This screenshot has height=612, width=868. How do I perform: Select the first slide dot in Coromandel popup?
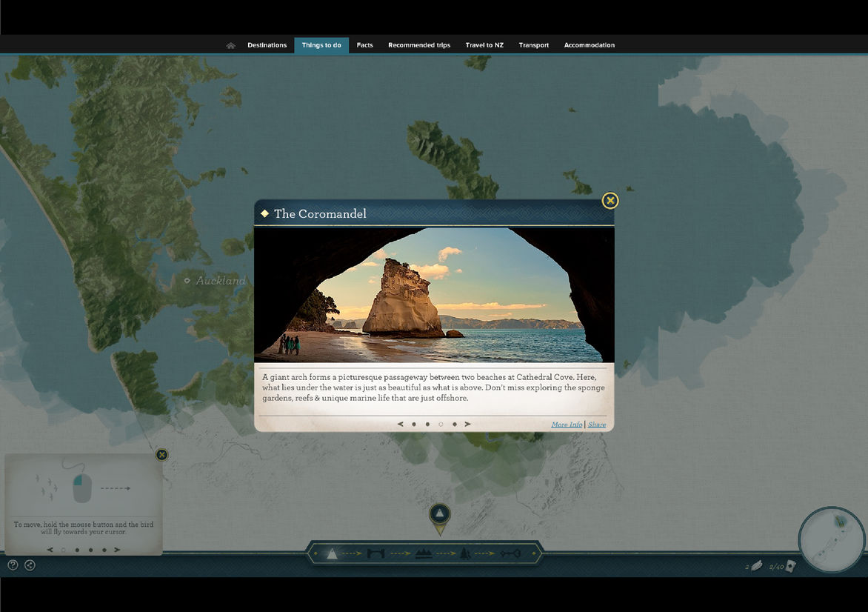point(414,425)
